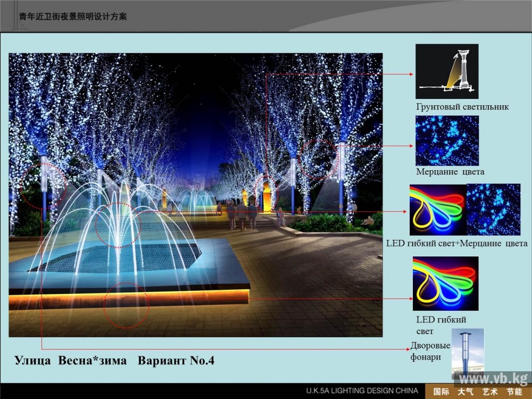The height and width of the screenshot is (399, 532).
Task: Click the rainbow LED strip thumbnail above 'LED гибкий свет+Мерцание цвета'
Action: [x=438, y=210]
